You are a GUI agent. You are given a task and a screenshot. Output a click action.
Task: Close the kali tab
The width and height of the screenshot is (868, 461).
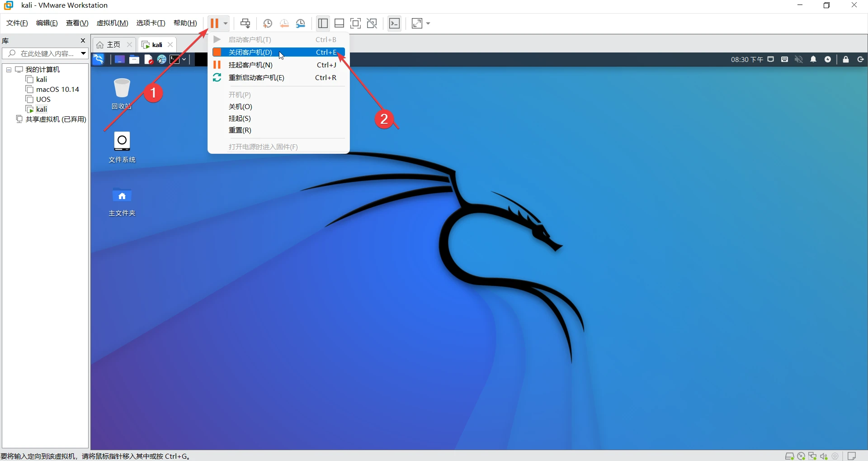[170, 44]
